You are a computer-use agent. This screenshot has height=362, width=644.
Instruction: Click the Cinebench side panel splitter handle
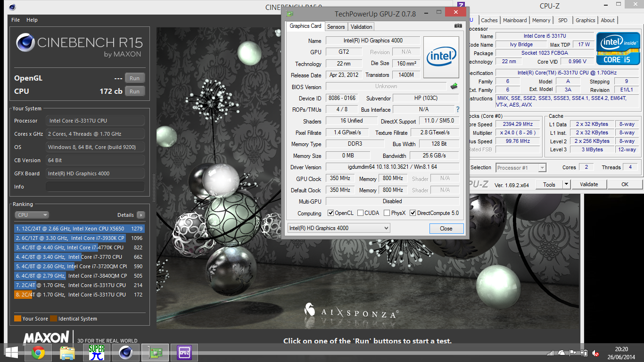(x=153, y=189)
